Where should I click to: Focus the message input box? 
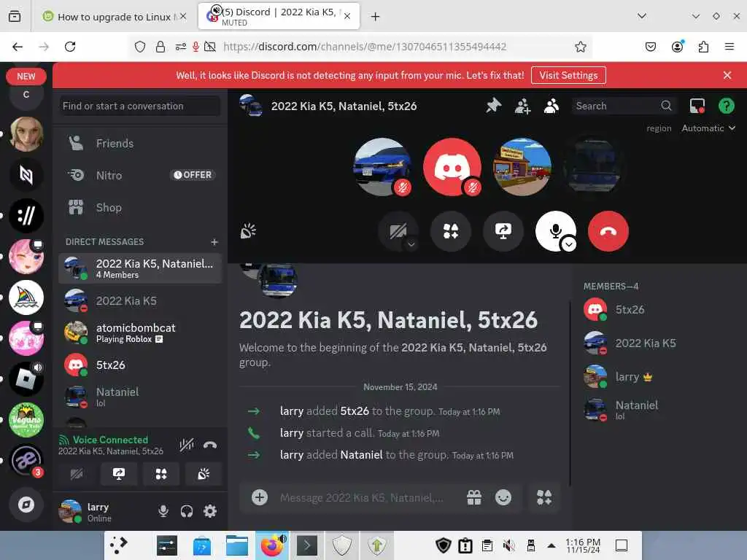(362, 497)
